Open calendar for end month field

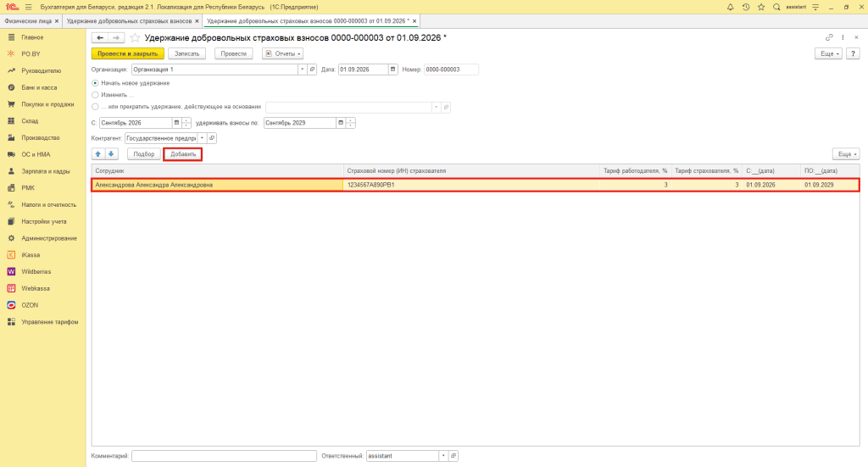(341, 123)
